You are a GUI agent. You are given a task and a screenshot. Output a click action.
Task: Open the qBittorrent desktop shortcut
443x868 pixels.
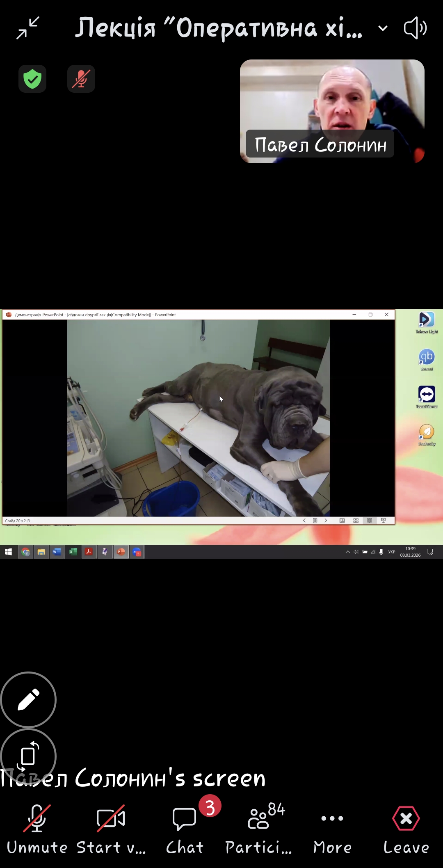(427, 360)
